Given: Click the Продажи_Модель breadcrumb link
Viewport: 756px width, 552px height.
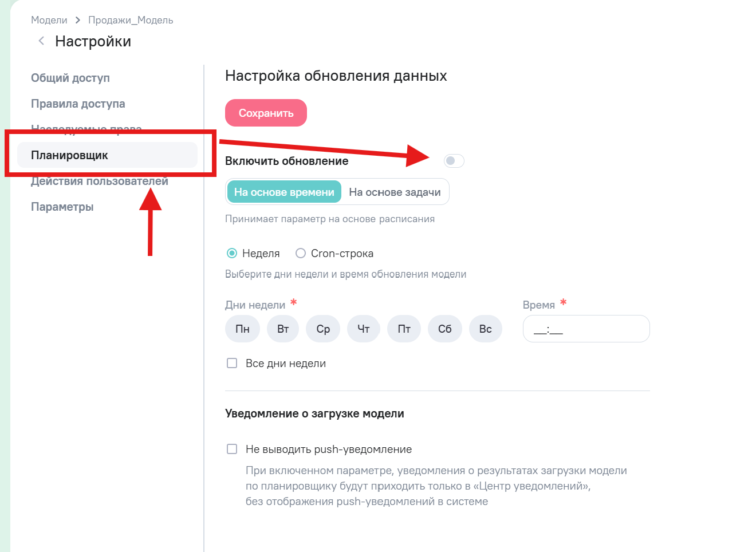Looking at the screenshot, I should [x=131, y=20].
